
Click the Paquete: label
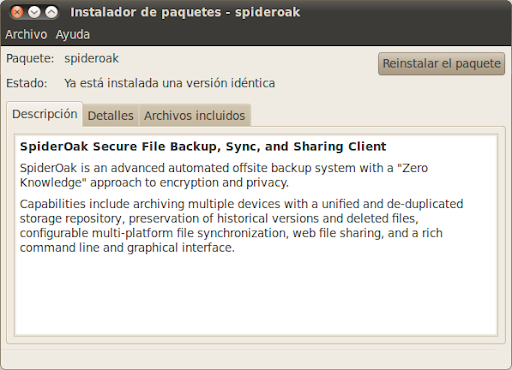pyautogui.click(x=30, y=58)
